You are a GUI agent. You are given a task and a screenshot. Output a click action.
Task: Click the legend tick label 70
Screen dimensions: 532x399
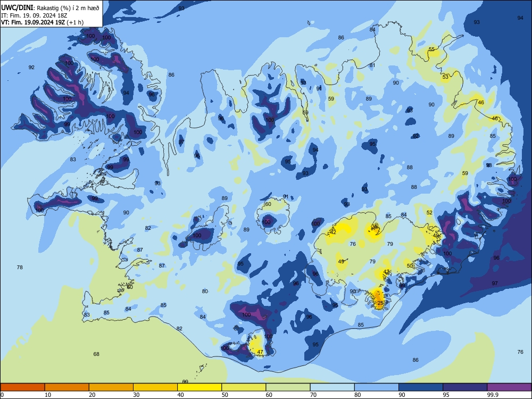coord(313,395)
